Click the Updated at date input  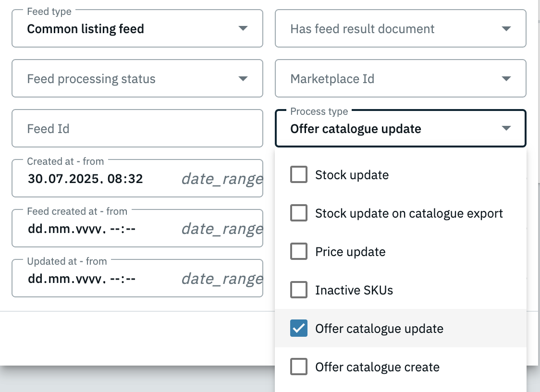[x=82, y=279]
